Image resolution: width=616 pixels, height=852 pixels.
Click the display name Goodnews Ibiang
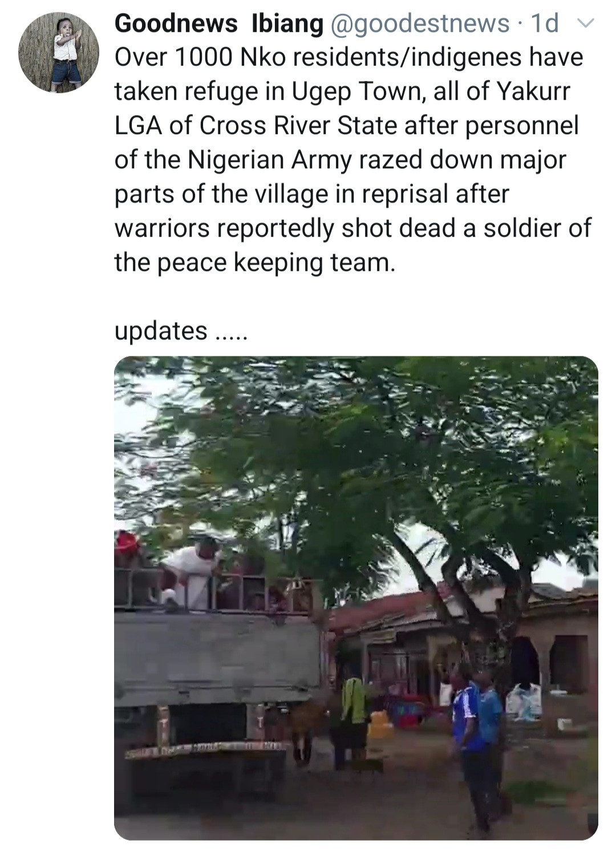[x=218, y=23]
